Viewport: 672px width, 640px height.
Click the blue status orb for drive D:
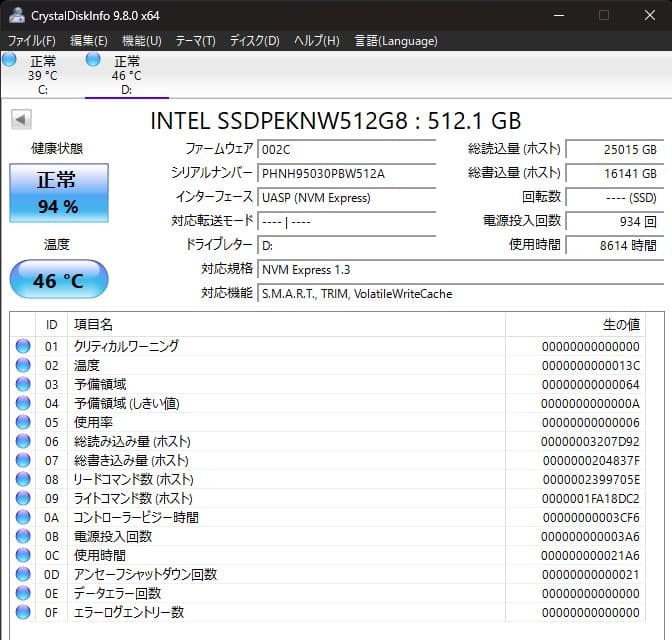[x=93, y=60]
